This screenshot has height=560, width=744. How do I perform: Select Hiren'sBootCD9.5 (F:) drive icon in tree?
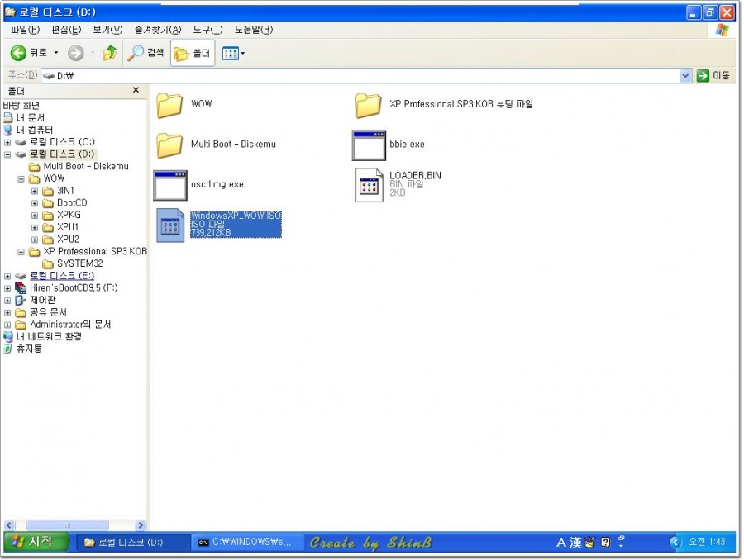[x=21, y=287]
